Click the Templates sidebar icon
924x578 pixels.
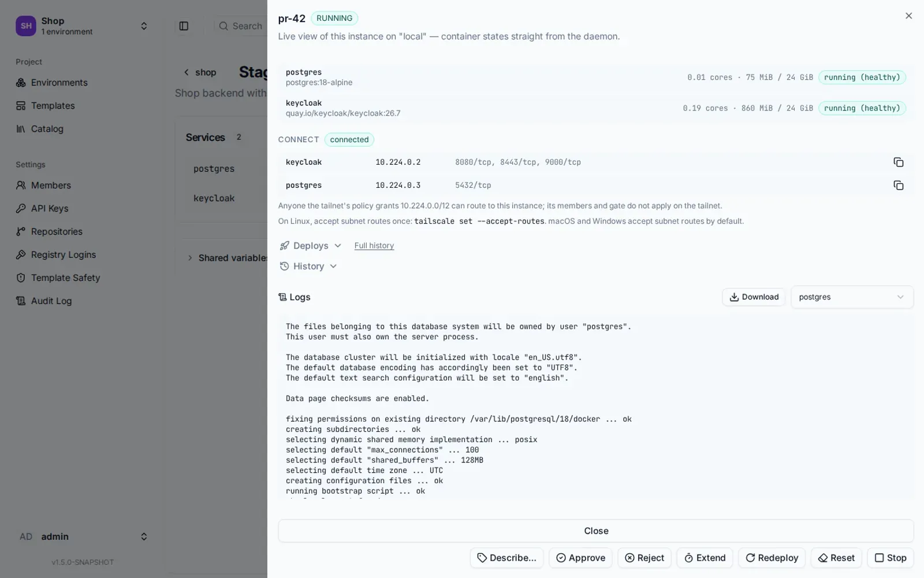coord(21,106)
